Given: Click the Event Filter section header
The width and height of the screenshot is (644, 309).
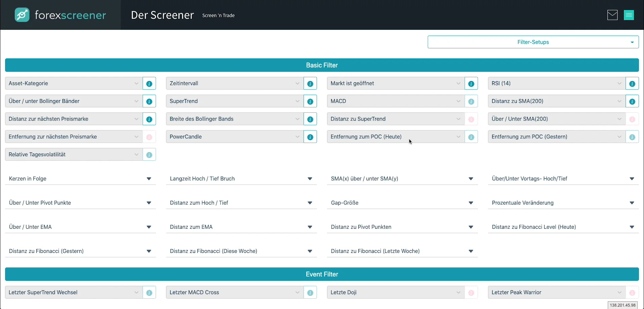Looking at the screenshot, I should (322, 274).
